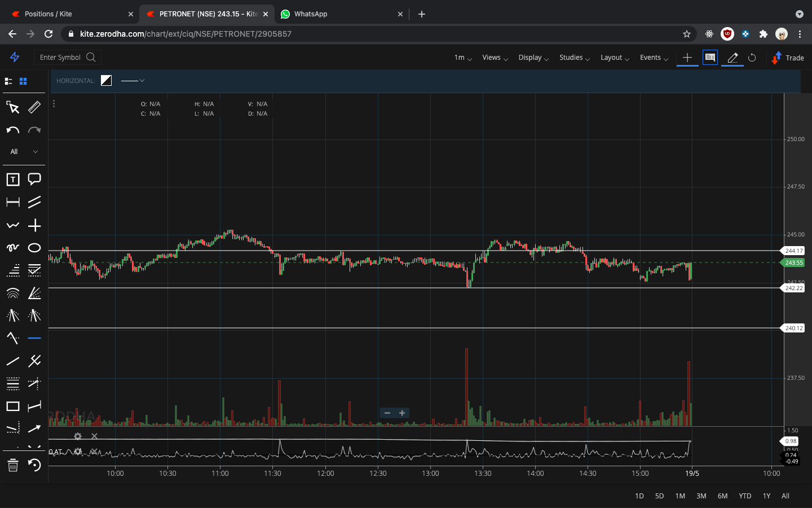812x508 pixels.
Task: Toggle the Measure ruler tool
Action: click(x=34, y=107)
